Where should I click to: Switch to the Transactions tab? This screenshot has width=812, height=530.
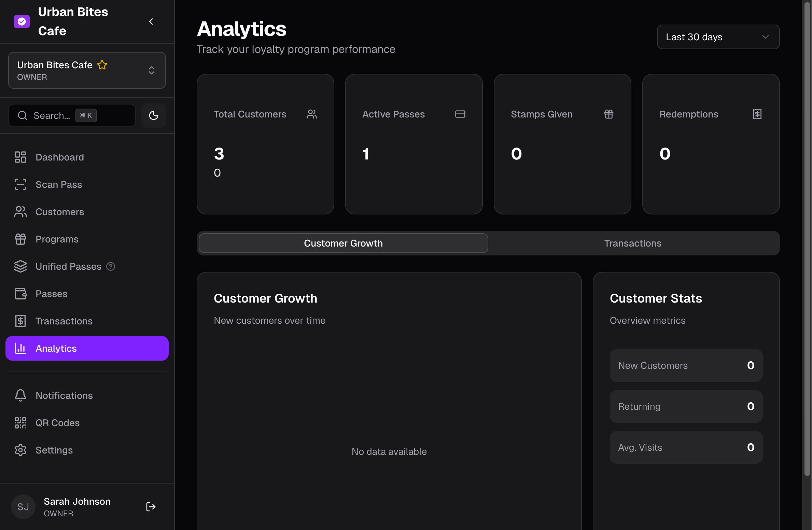tap(632, 243)
